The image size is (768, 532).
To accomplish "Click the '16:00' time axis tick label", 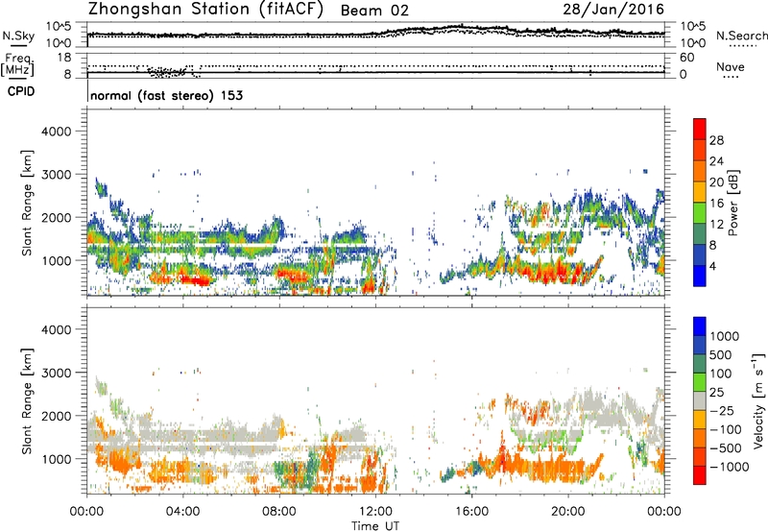I will (471, 511).
